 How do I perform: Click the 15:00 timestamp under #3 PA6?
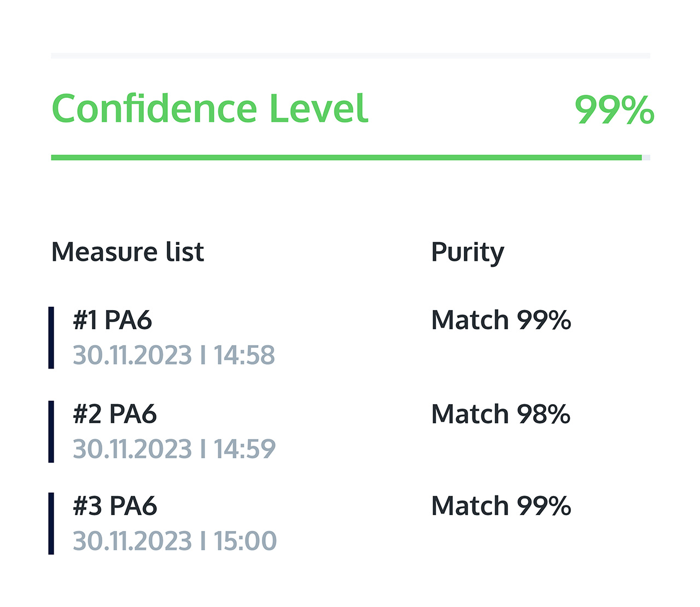pos(244,541)
